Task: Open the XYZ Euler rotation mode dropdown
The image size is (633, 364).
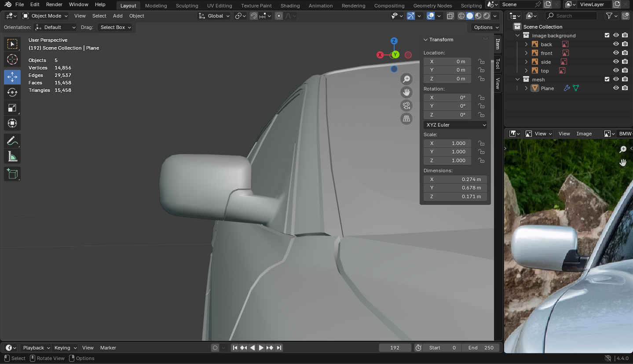Action: (455, 125)
